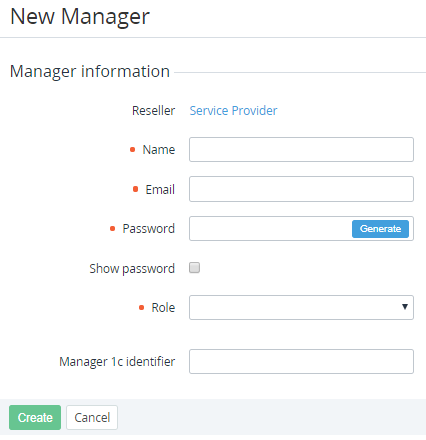Viewport: 426px width, 440px height.
Task: Open the Service Provider reseller link
Action: [x=233, y=111]
